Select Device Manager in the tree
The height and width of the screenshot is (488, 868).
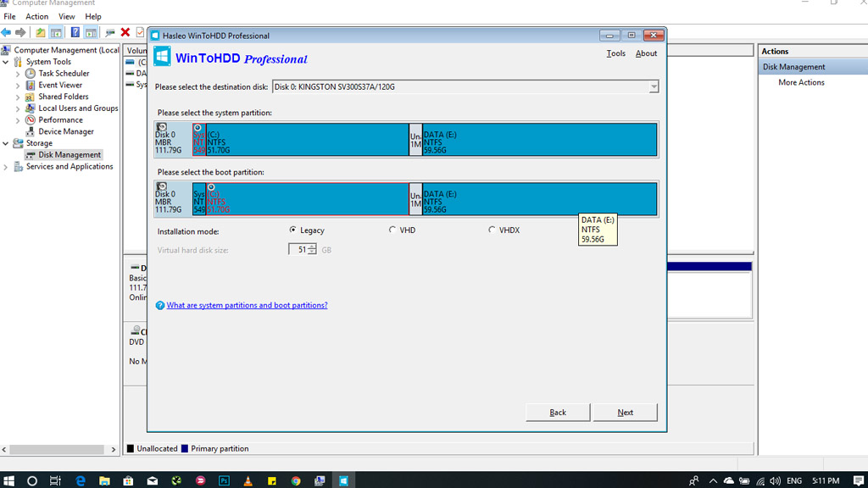click(x=65, y=131)
